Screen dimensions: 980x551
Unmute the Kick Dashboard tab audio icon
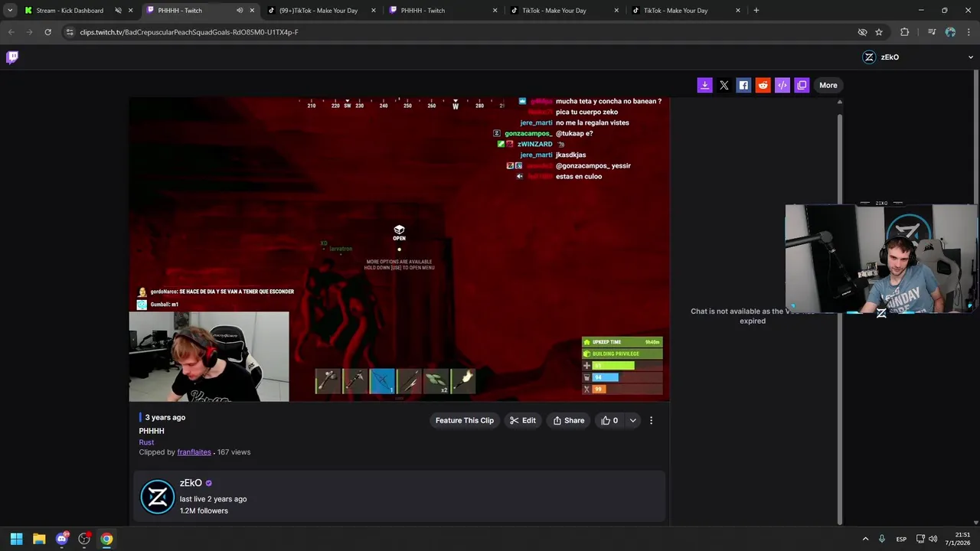(x=118, y=11)
